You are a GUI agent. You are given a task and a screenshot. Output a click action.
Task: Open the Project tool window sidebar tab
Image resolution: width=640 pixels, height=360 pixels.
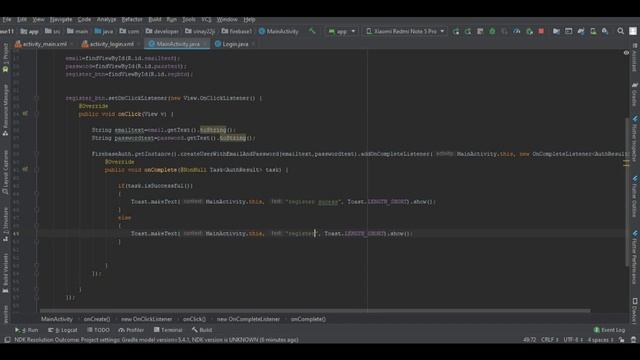(x=5, y=57)
